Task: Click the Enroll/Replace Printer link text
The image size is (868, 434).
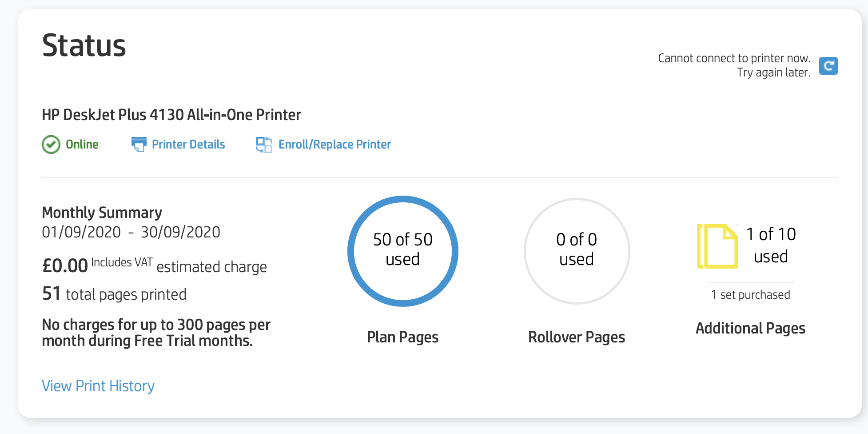Action: (x=334, y=144)
